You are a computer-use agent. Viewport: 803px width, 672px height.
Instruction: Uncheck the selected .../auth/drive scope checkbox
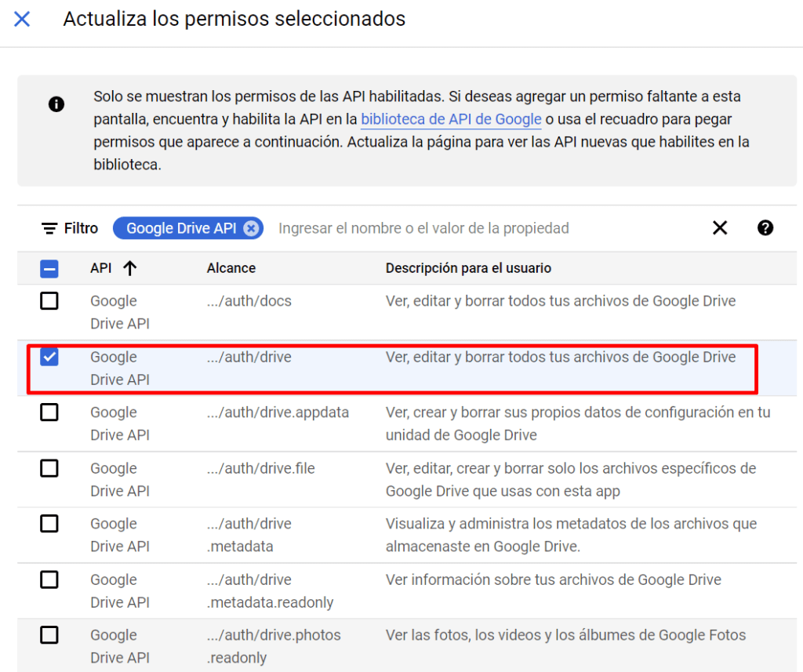click(49, 357)
